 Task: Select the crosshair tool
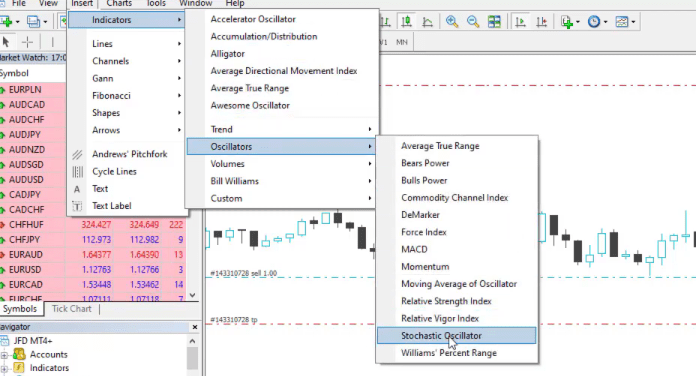tap(28, 42)
